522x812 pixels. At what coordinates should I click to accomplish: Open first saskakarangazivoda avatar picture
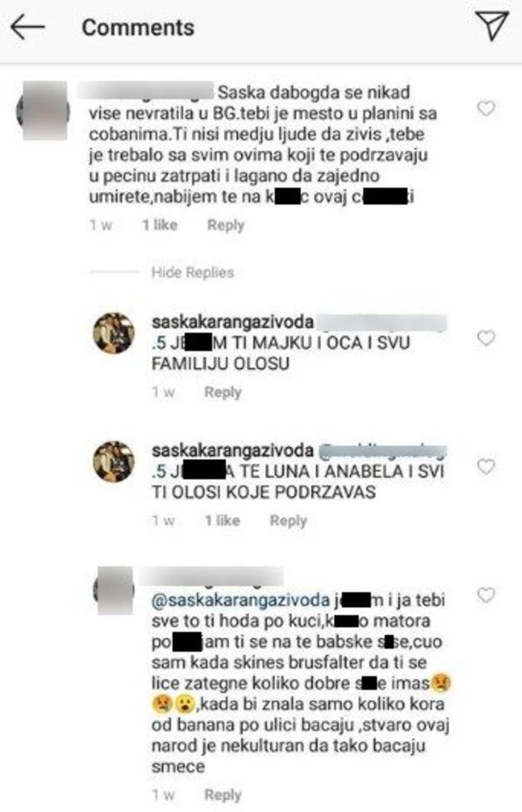[113, 333]
